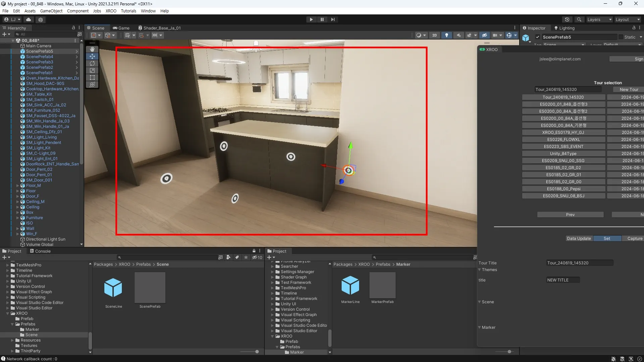This screenshot has height=362, width=644.
Task: Open the GameObject menu
Action: click(x=51, y=11)
